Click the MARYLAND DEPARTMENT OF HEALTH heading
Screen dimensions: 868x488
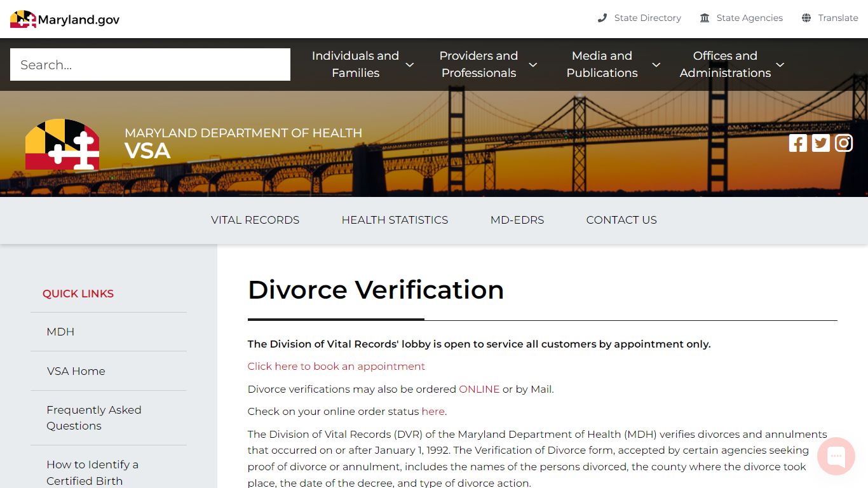click(243, 133)
